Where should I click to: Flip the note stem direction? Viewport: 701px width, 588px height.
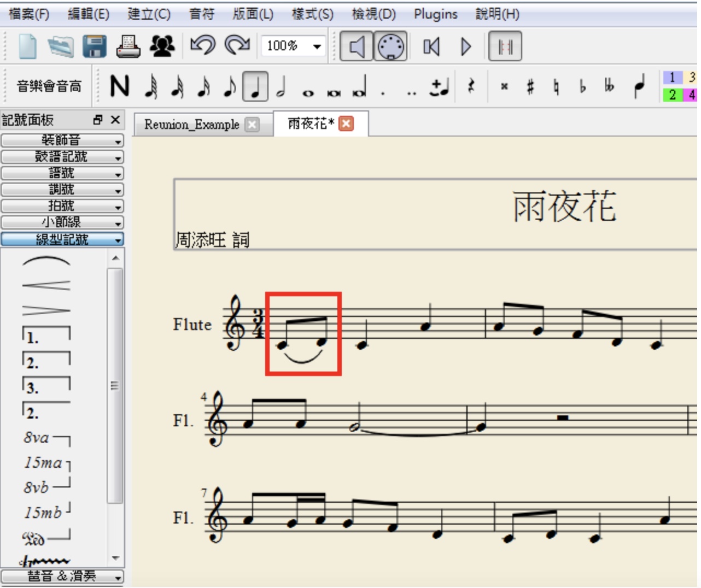(x=640, y=86)
